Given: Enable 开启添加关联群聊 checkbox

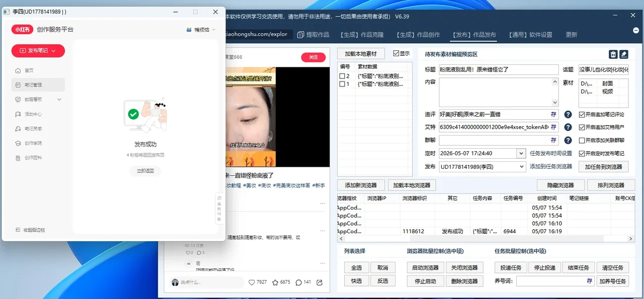Looking at the screenshot, I should click(582, 140).
